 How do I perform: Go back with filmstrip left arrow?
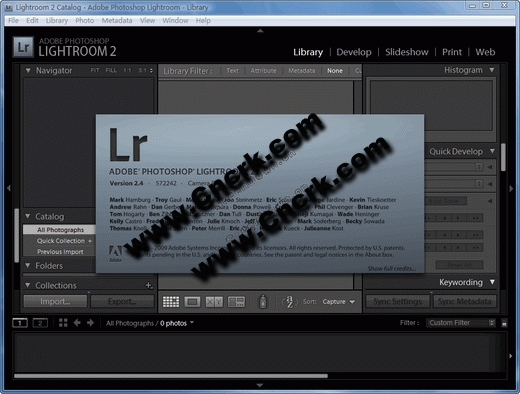(77, 323)
